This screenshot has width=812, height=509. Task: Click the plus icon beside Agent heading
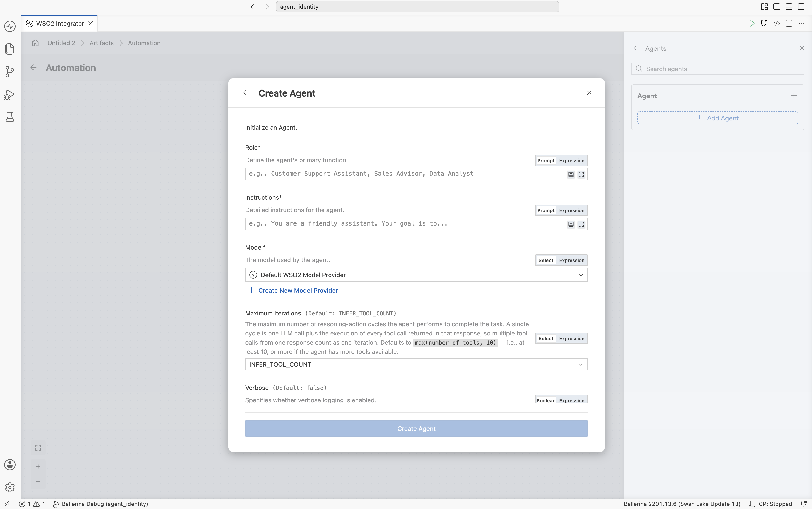point(794,96)
